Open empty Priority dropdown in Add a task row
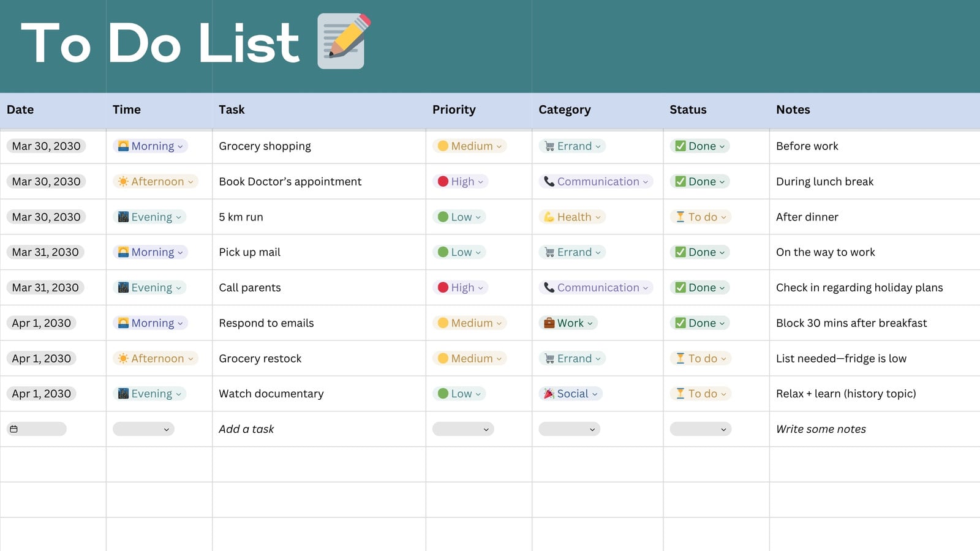Viewport: 980px width, 551px height. point(463,429)
